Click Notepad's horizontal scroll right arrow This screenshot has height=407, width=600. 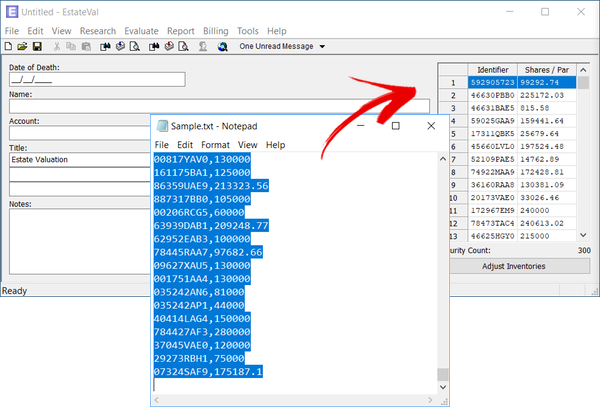(x=430, y=400)
